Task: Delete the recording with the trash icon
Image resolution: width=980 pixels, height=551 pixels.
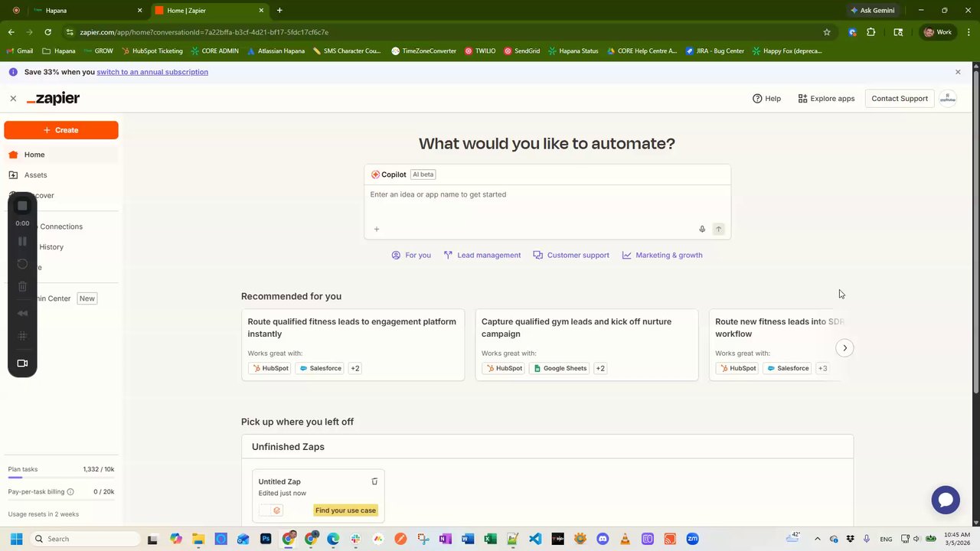Action: [x=22, y=287]
